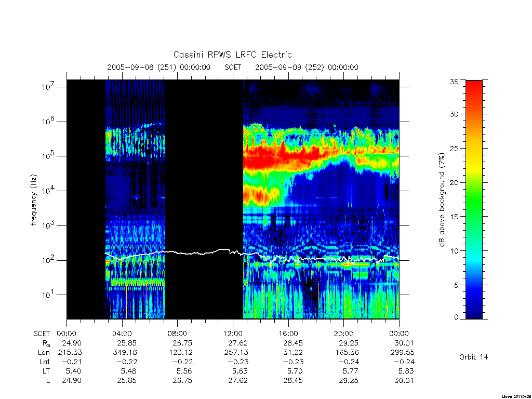Click the '25' value on the color scale

point(454,148)
